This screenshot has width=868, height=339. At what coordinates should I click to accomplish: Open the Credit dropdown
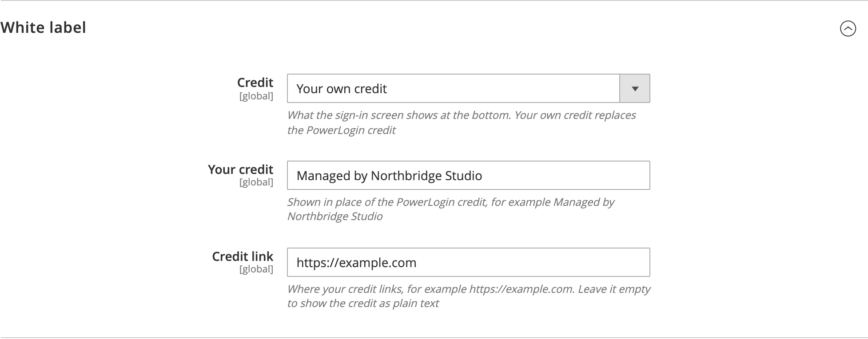pos(468,88)
